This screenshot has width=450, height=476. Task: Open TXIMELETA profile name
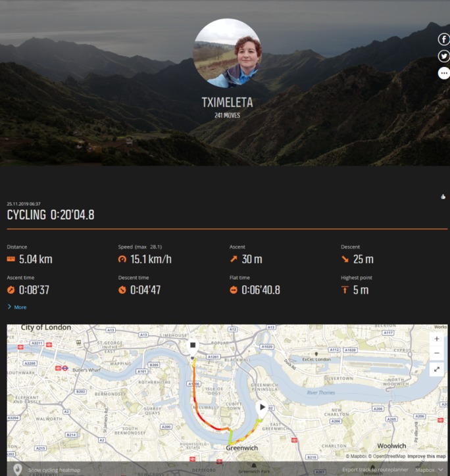(227, 103)
